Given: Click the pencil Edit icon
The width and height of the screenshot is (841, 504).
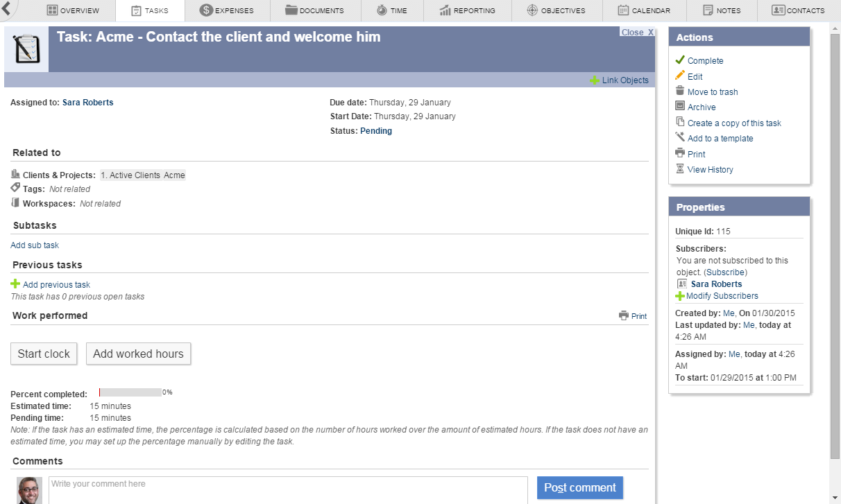Looking at the screenshot, I should click(680, 76).
